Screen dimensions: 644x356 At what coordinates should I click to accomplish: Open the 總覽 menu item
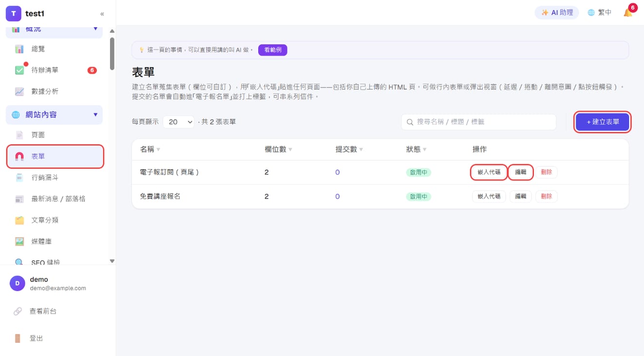pos(54,49)
